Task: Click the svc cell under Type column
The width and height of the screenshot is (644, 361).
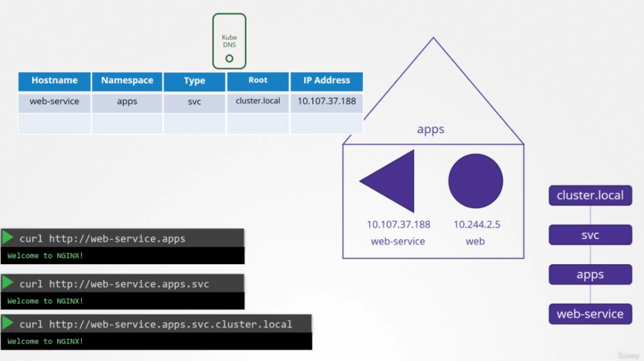Action: point(194,102)
